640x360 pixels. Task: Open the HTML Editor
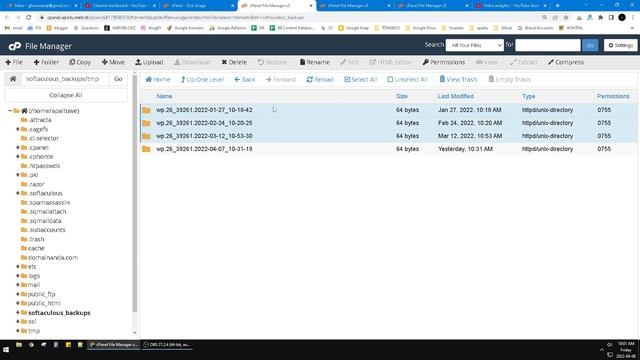[x=391, y=62]
